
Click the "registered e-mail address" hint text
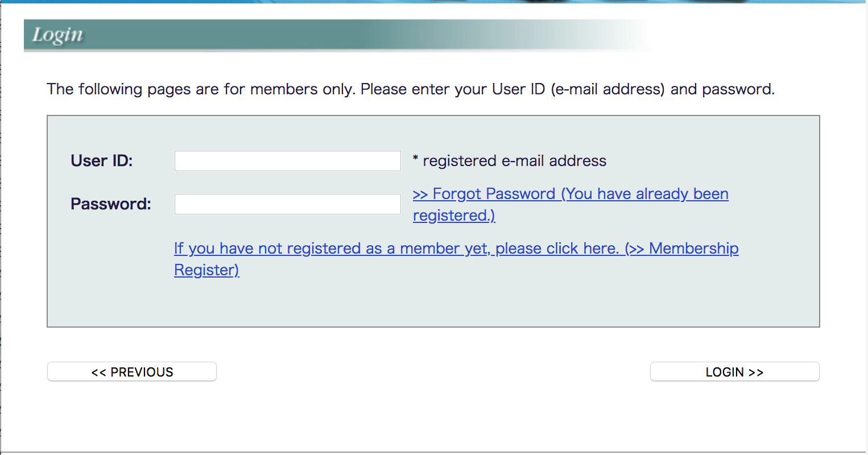click(514, 161)
